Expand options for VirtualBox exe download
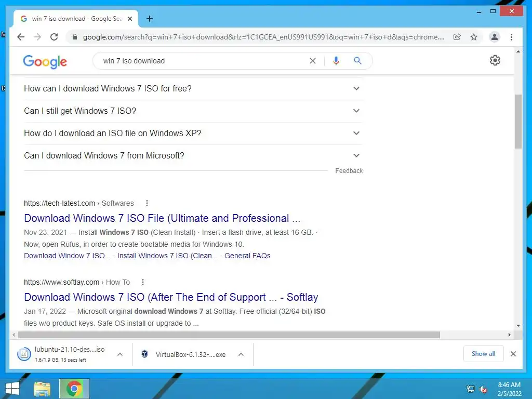The width and height of the screenshot is (532, 399). point(241,354)
